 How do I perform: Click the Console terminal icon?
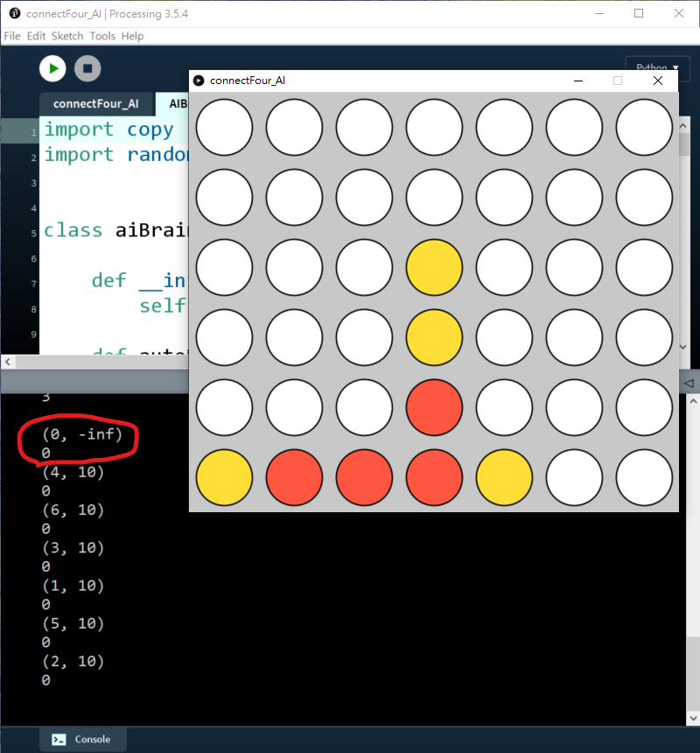(59, 739)
